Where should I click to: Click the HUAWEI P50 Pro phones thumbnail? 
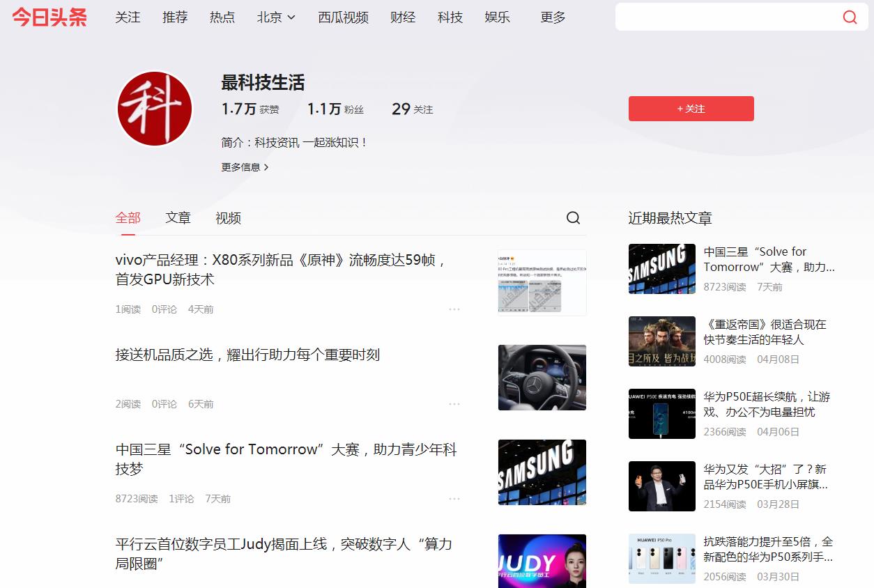[x=662, y=559]
